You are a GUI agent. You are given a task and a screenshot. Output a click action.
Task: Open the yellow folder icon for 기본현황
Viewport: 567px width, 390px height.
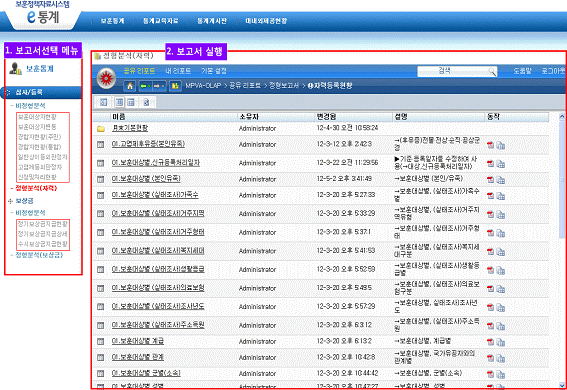coord(101,129)
